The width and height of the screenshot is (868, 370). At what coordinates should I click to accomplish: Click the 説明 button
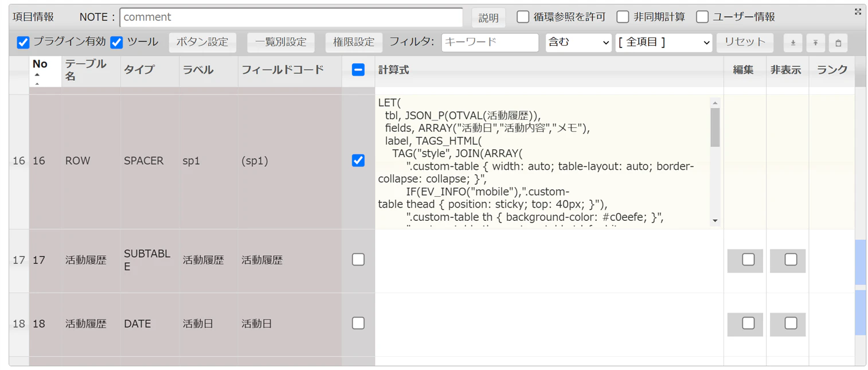coord(488,18)
